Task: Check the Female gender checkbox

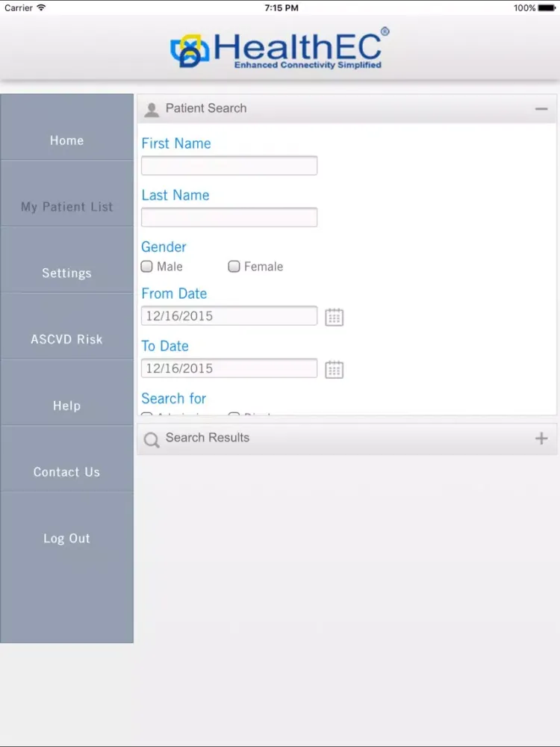Action: click(234, 267)
